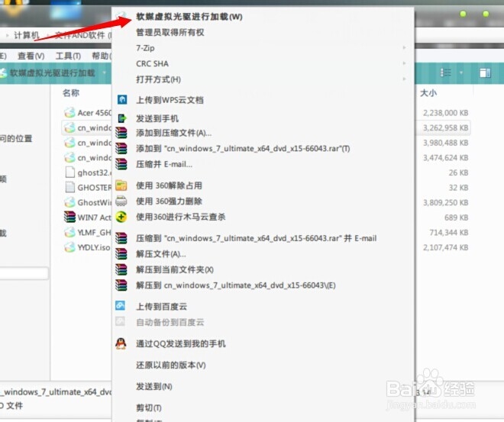Toggle the preview pane icon
The height and width of the screenshot is (422, 504).
485,73
